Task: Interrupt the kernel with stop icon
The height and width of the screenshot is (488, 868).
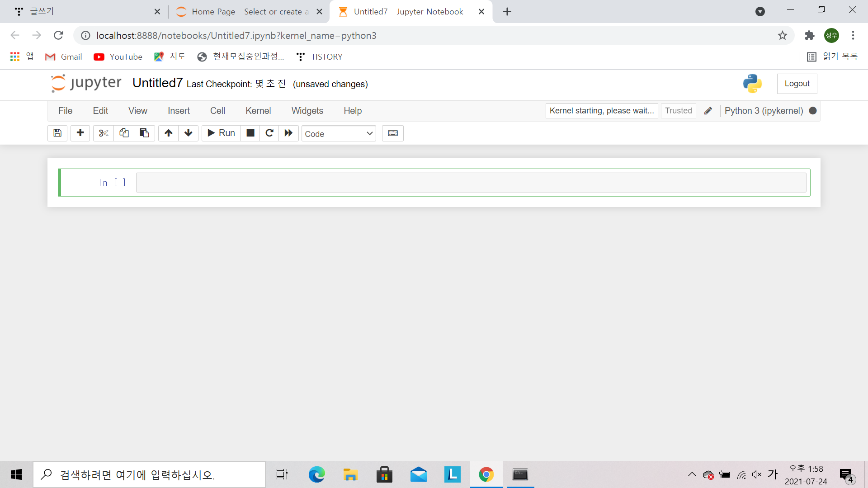Action: [250, 133]
